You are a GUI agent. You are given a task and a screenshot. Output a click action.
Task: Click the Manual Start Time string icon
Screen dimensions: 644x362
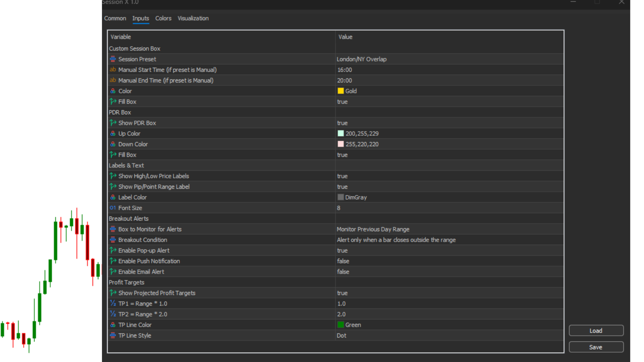tap(113, 70)
